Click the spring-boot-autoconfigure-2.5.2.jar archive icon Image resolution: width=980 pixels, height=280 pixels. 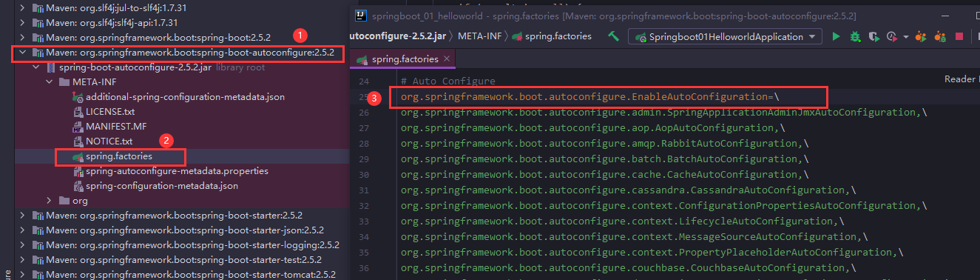[x=50, y=67]
